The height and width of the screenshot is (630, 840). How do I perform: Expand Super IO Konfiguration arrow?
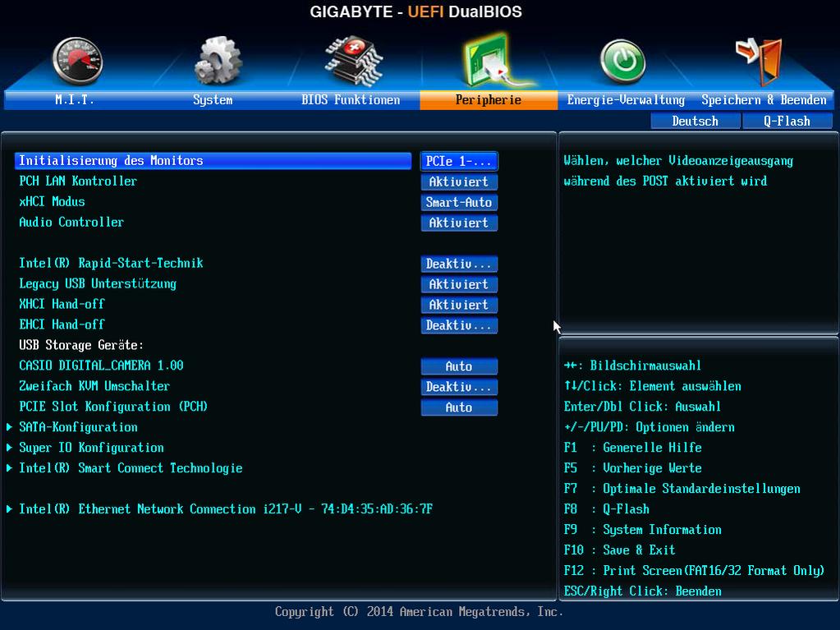tap(10, 448)
